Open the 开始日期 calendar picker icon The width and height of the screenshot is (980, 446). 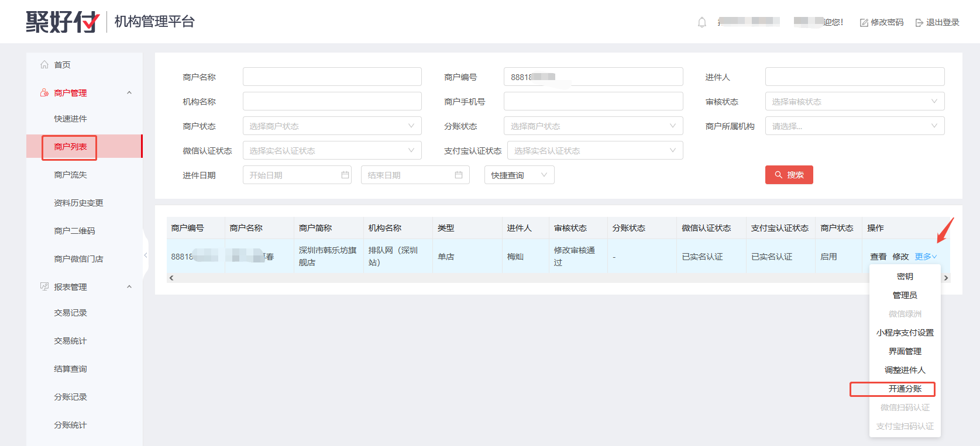[x=345, y=175]
